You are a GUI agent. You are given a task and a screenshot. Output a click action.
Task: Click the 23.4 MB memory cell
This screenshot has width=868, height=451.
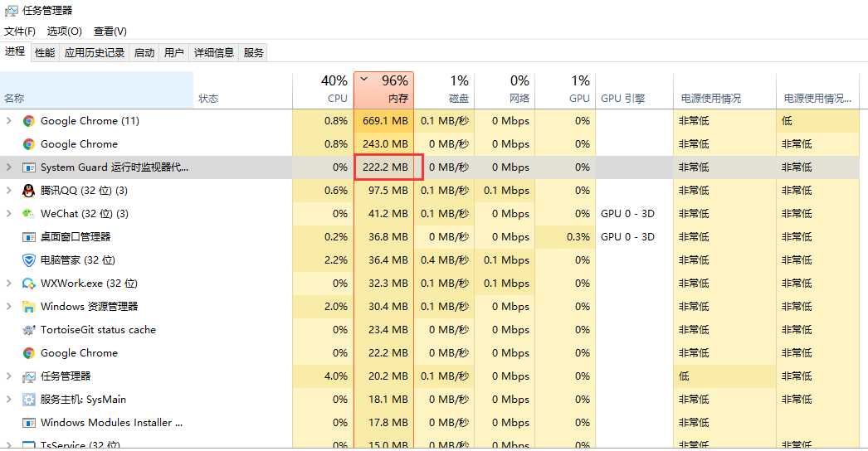[x=383, y=330]
